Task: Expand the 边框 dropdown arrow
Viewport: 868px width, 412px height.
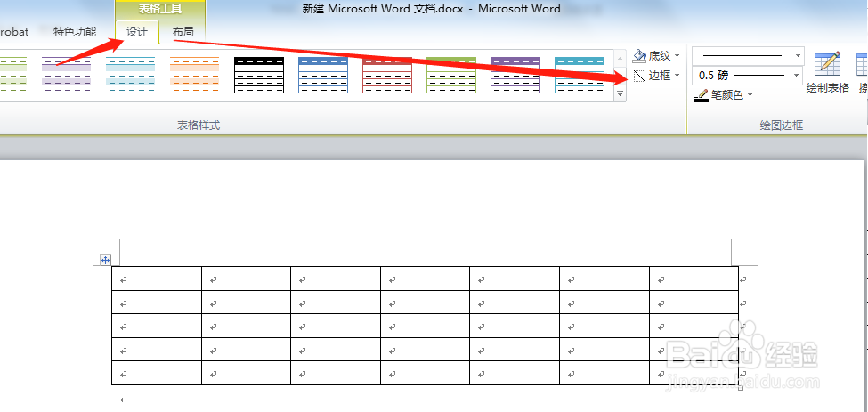Action: pyautogui.click(x=677, y=76)
